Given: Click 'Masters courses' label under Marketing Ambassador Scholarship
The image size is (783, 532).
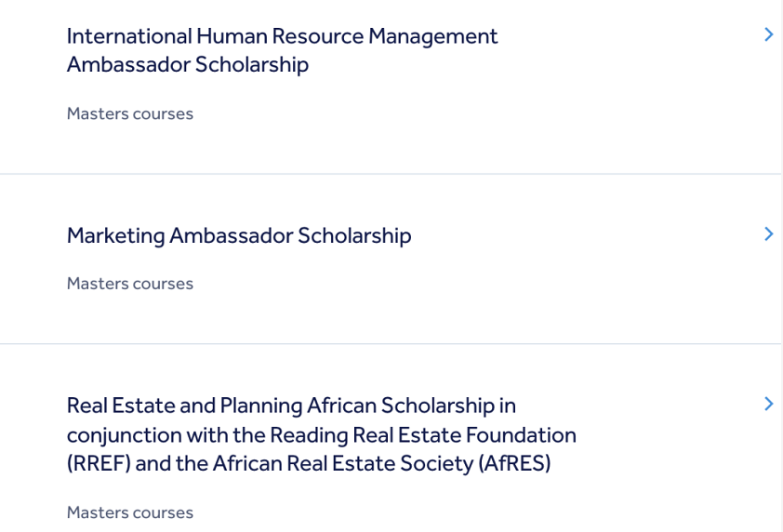Looking at the screenshot, I should pos(130,284).
